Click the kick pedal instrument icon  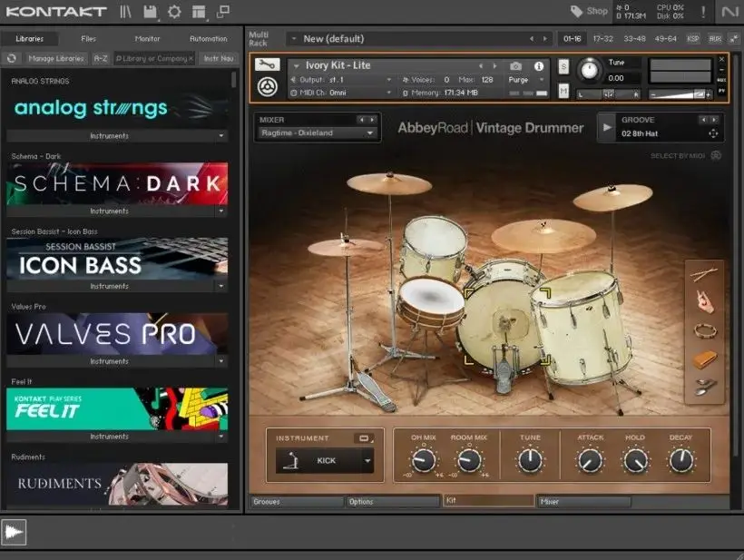290,461
